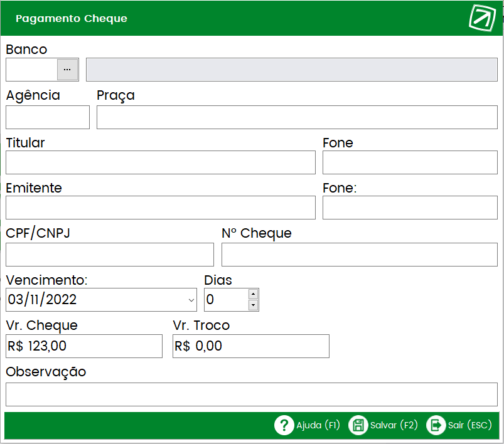Click the Vencimento date text 03/11/2022
The image size is (504, 444).
click(x=42, y=300)
